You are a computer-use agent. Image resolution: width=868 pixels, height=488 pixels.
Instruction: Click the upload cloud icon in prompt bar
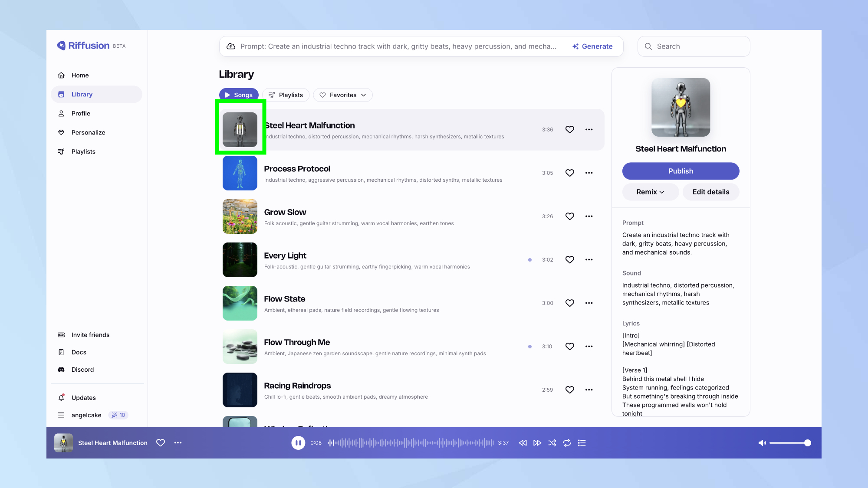tap(231, 46)
